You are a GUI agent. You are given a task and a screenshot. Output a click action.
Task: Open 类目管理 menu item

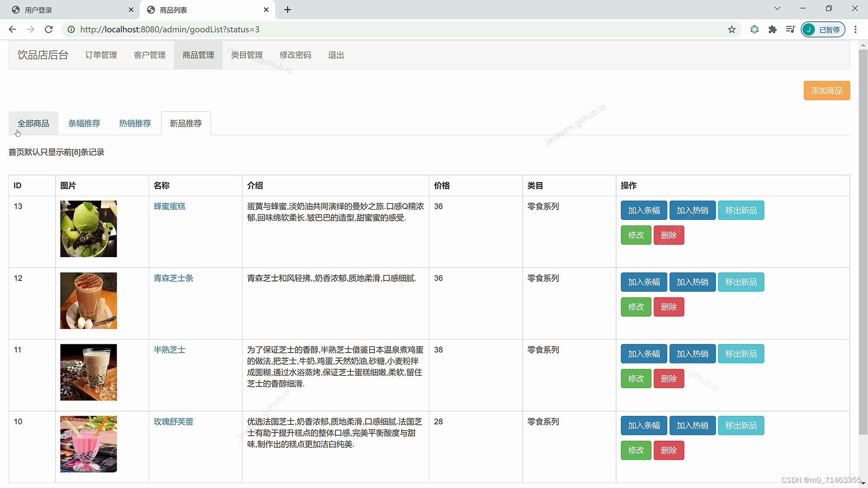246,55
